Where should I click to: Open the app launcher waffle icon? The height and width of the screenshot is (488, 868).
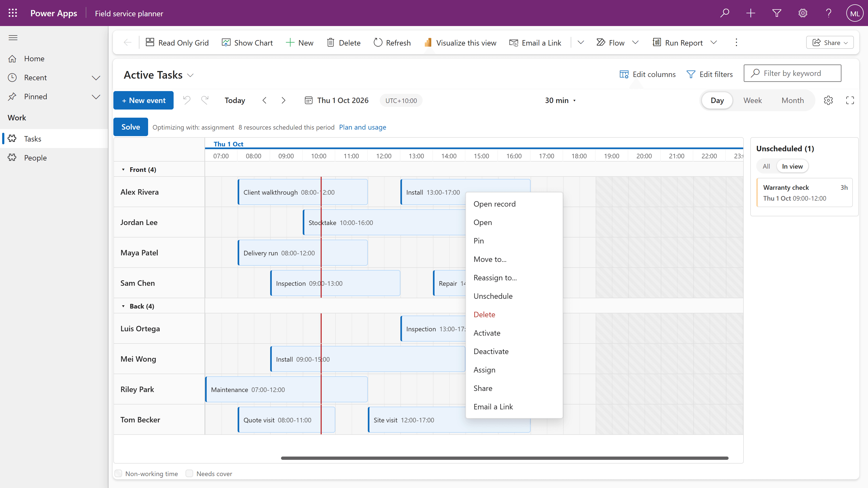[x=13, y=13]
